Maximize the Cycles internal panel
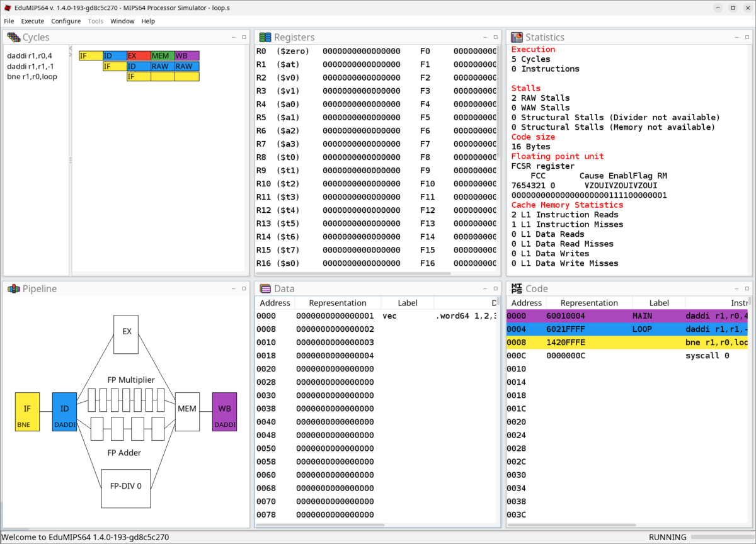 [244, 37]
